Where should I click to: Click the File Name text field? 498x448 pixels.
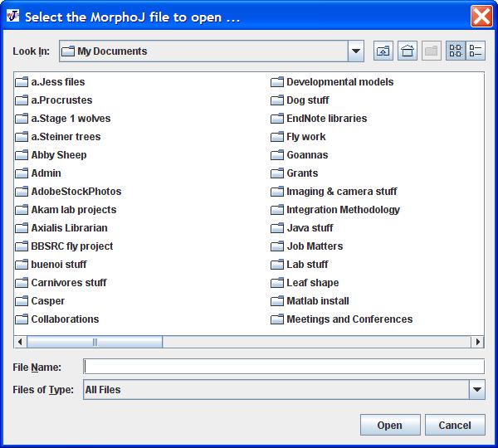click(x=284, y=367)
